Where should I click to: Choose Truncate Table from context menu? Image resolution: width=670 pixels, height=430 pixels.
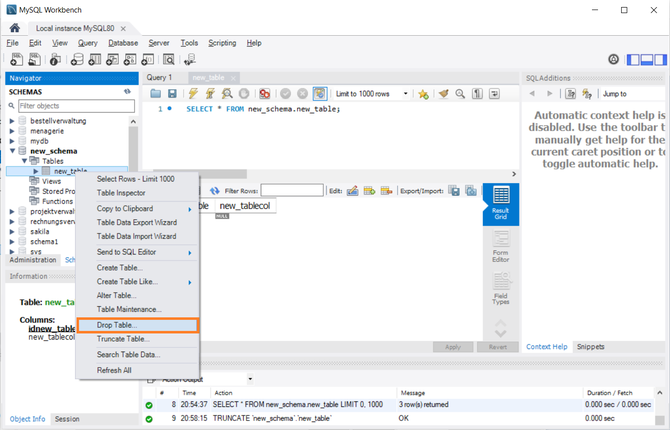point(138,339)
